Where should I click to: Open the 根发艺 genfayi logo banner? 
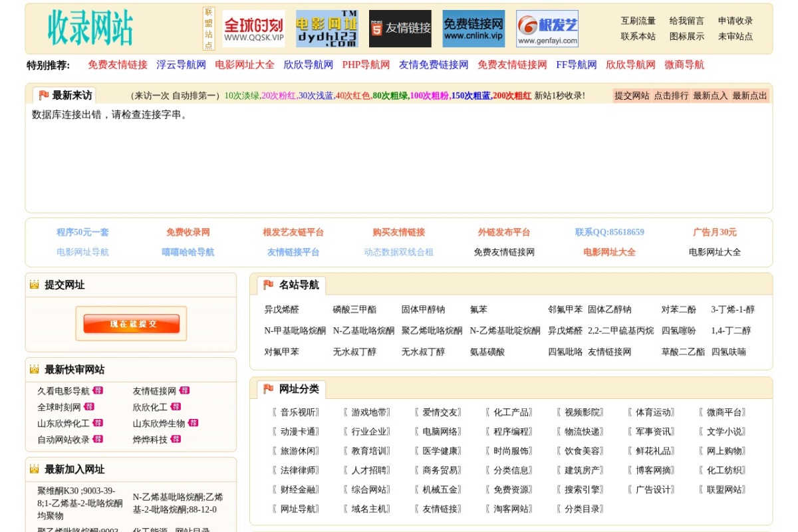(546, 27)
